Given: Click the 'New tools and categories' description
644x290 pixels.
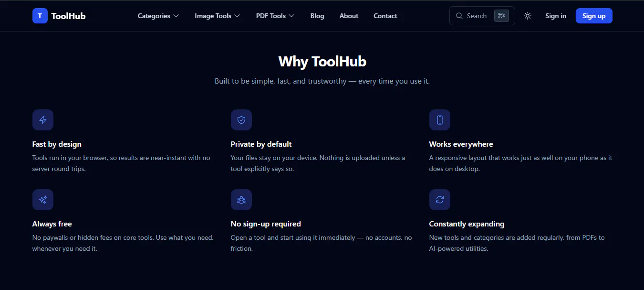Looking at the screenshot, I should coord(517,243).
